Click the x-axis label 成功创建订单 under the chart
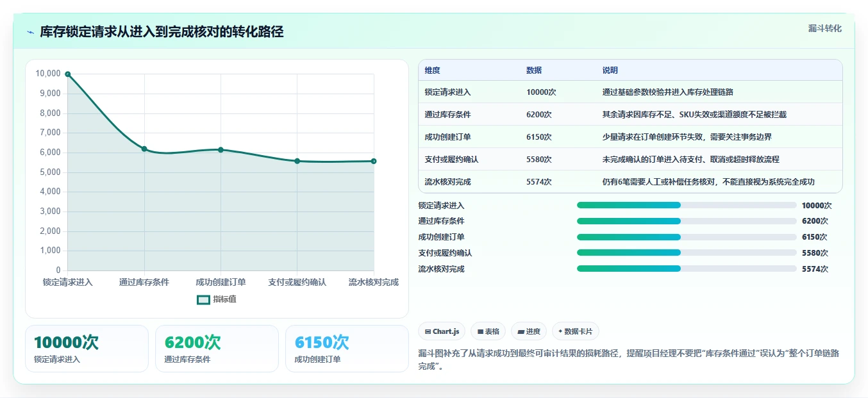868x398 pixels. (x=221, y=282)
